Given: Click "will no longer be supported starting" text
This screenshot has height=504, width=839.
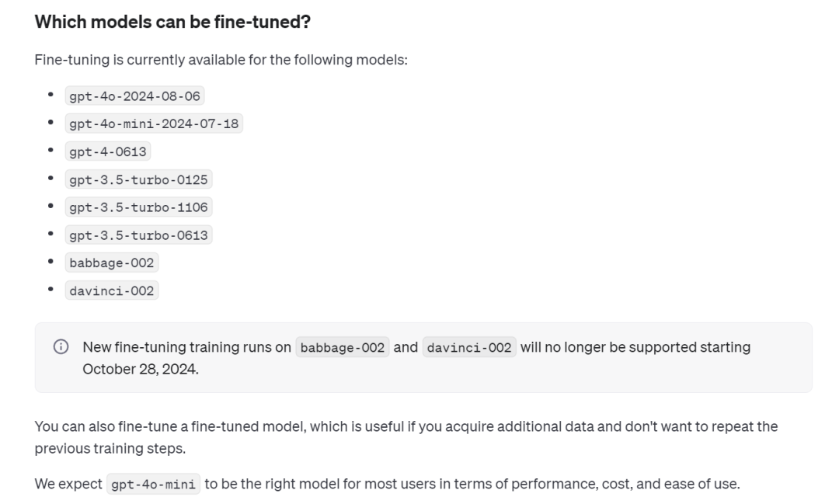Looking at the screenshot, I should tap(635, 347).
